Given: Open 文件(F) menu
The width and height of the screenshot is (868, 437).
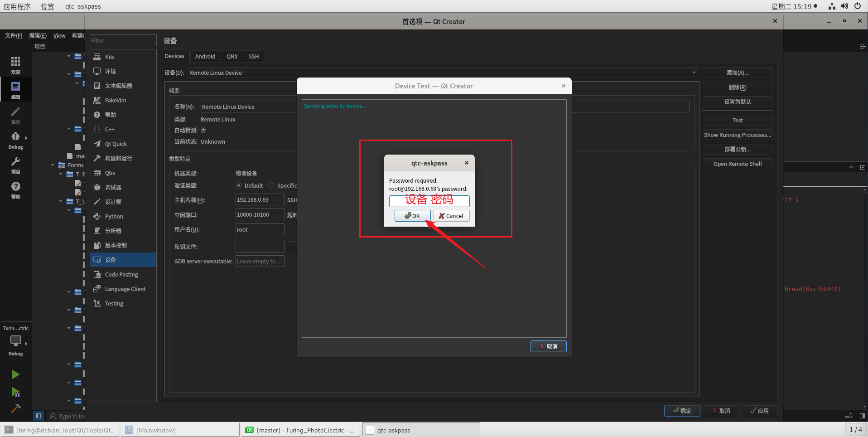Looking at the screenshot, I should (14, 35).
